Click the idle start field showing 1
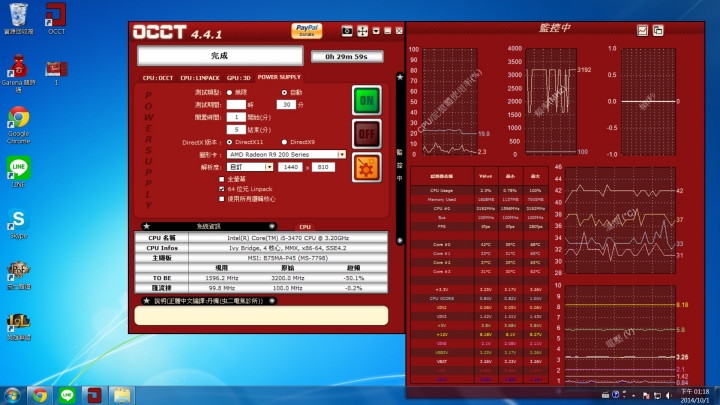Viewport: 720px width, 405px height. pos(236,117)
